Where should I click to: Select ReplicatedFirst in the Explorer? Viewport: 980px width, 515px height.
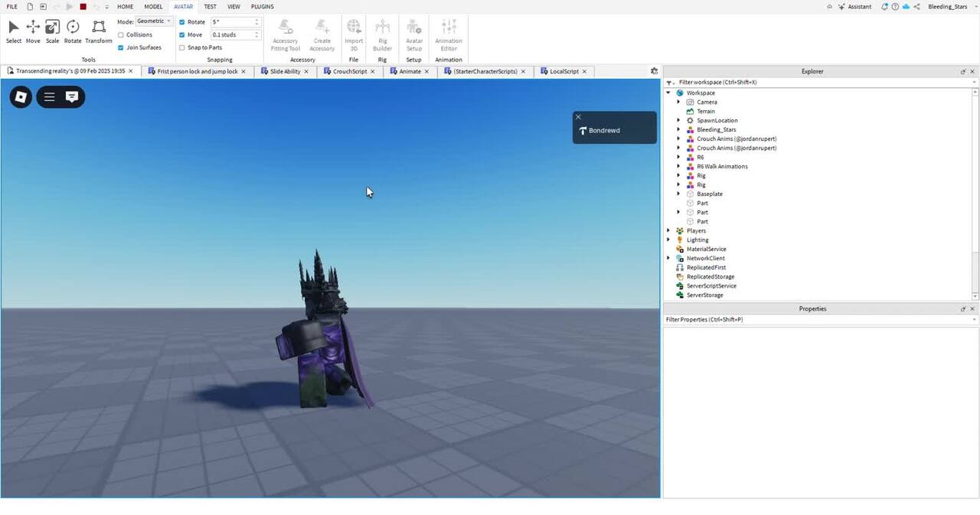(706, 267)
